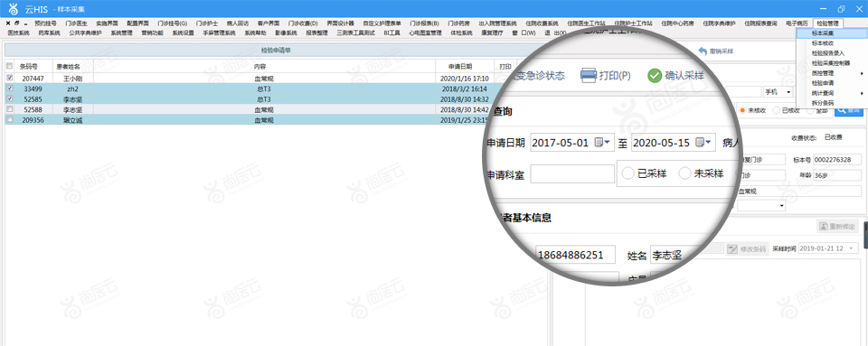Open the 采样时间 date dropdown

(850, 248)
